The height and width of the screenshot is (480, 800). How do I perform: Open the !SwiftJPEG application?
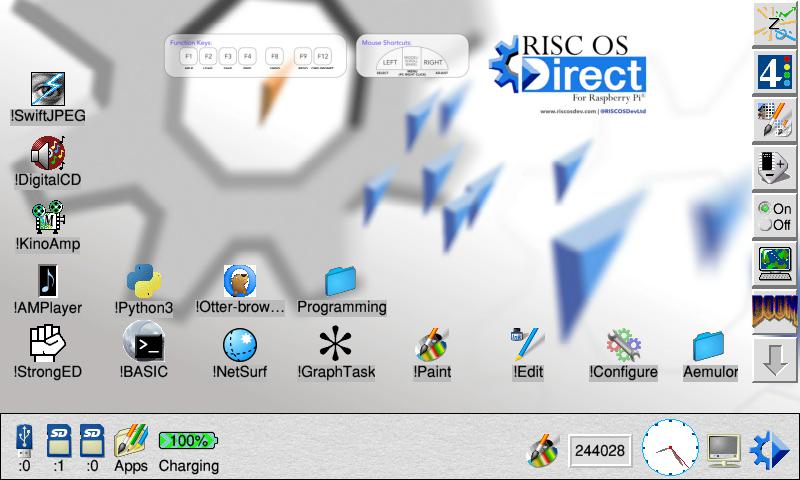(47, 90)
